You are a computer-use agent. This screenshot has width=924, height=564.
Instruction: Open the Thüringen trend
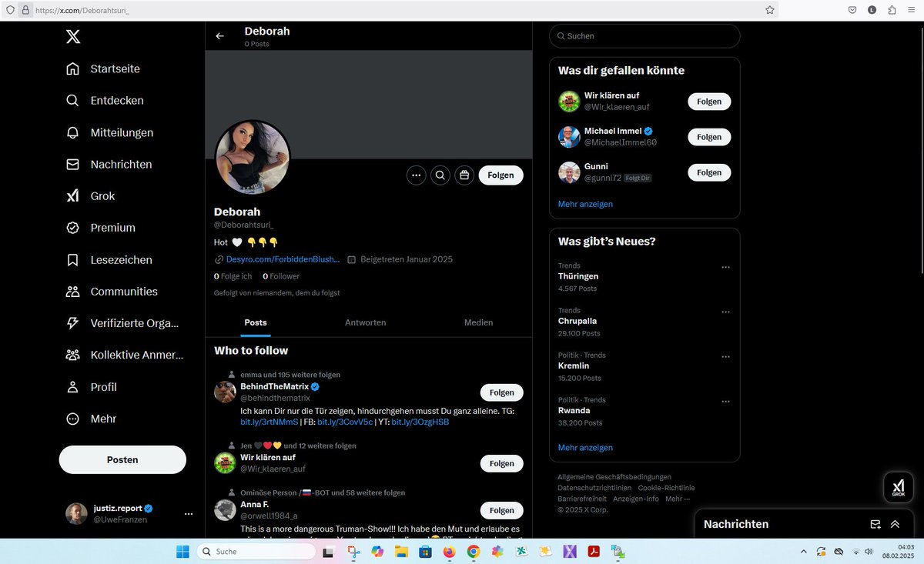click(x=578, y=276)
